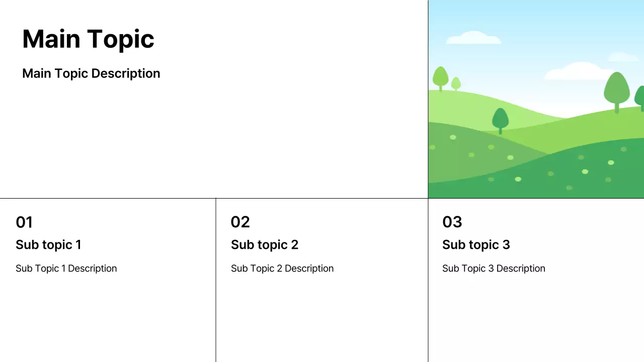Click the "03" number label

click(452, 222)
